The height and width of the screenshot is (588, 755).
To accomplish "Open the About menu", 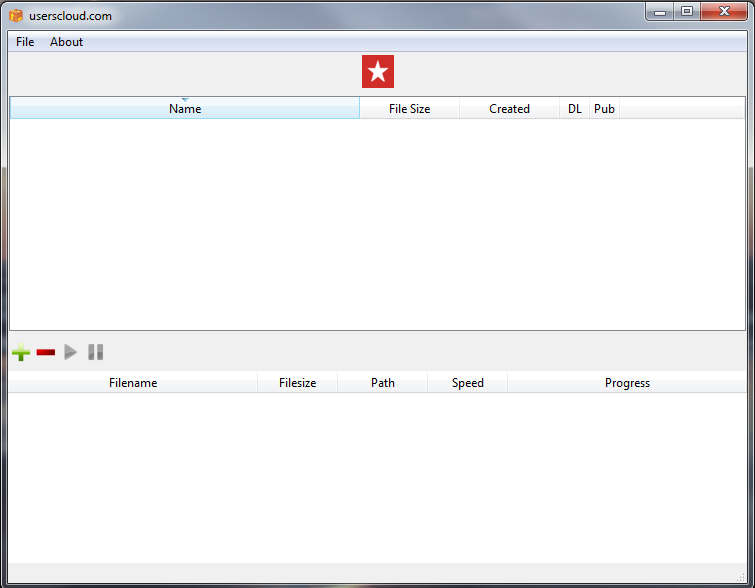I will (x=66, y=42).
